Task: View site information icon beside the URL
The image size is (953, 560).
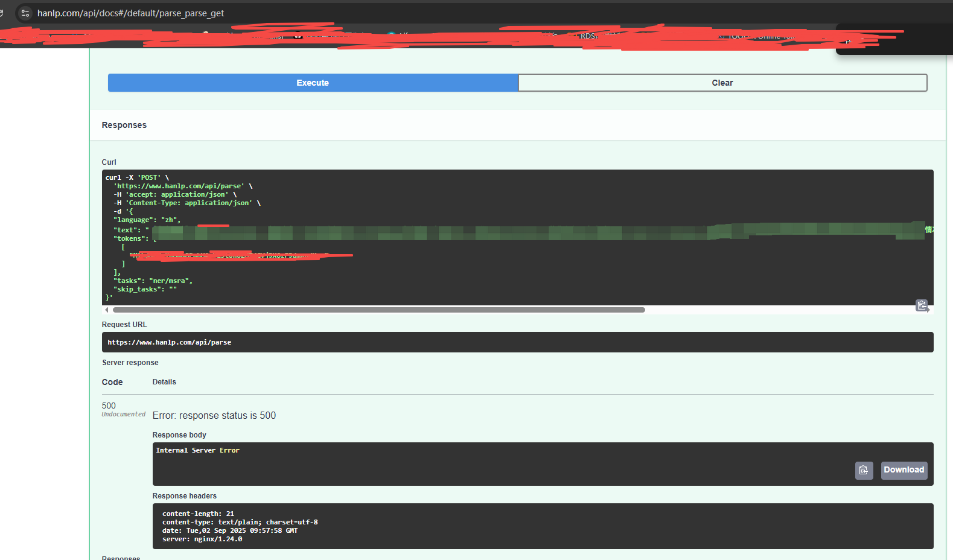Action: (x=25, y=13)
